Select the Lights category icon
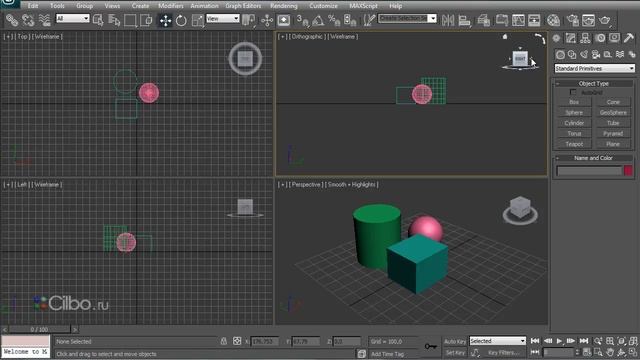Viewport: 640px width, 360px height. tap(584, 55)
